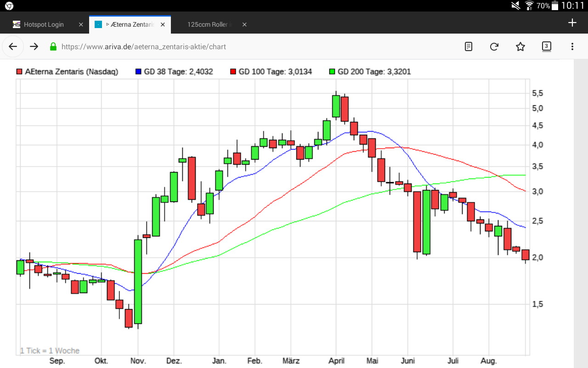Close the 125ccm Roller tab
Image resolution: width=588 pixels, height=368 pixels.
pos(244,24)
